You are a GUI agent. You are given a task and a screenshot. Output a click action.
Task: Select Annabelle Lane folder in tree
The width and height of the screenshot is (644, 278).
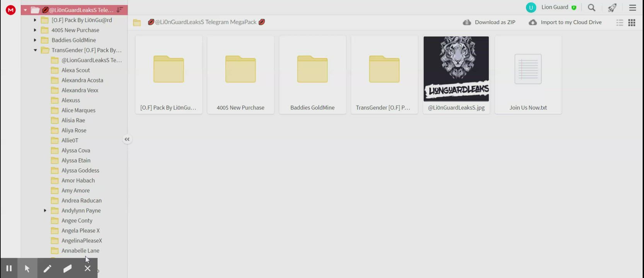80,251
